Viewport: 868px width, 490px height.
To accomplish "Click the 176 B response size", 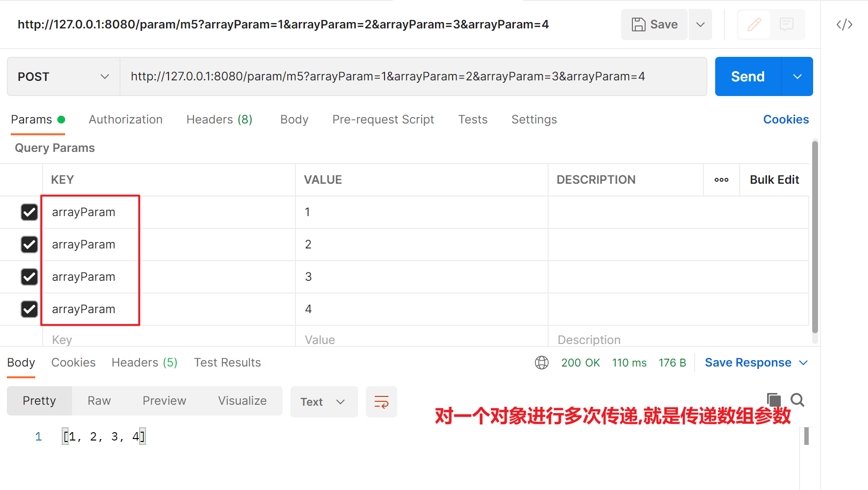I will click(672, 363).
